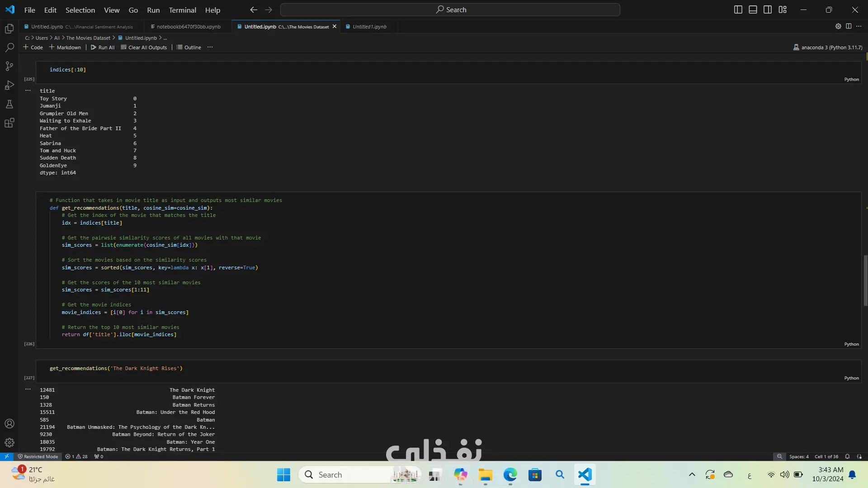This screenshot has width=868, height=488.
Task: Toggle the Primary Side Bar layout button
Action: tap(738, 9)
